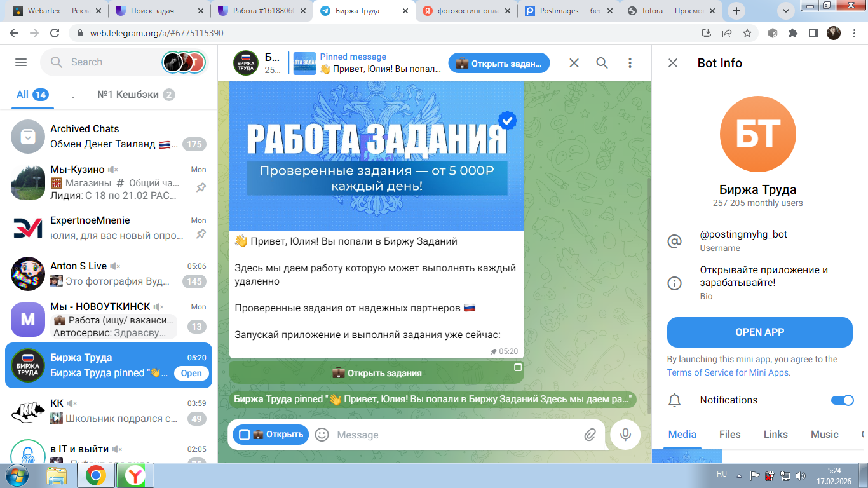Image resolution: width=868 pixels, height=488 pixels.
Task: Open a new browser tab
Action: point(737,10)
